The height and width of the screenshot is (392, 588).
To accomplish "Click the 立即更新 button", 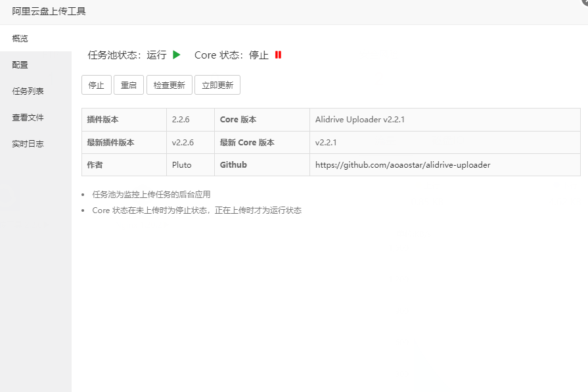I will coord(217,85).
